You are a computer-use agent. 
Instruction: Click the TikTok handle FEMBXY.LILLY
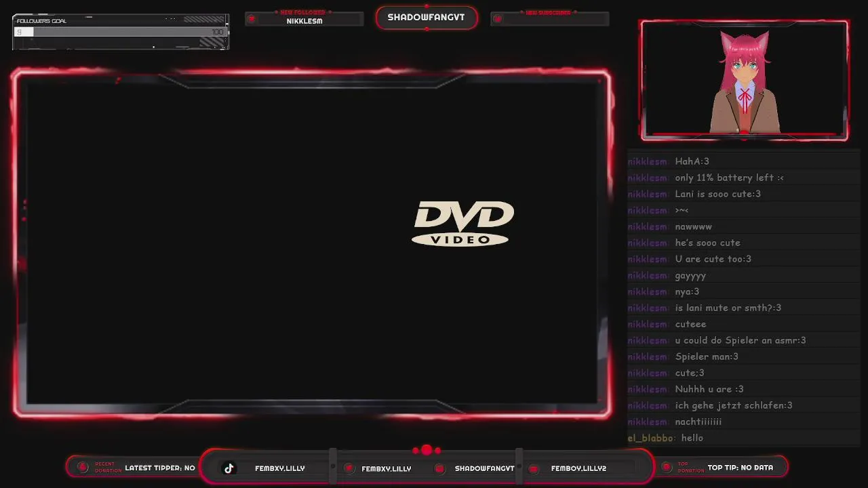tap(279, 468)
